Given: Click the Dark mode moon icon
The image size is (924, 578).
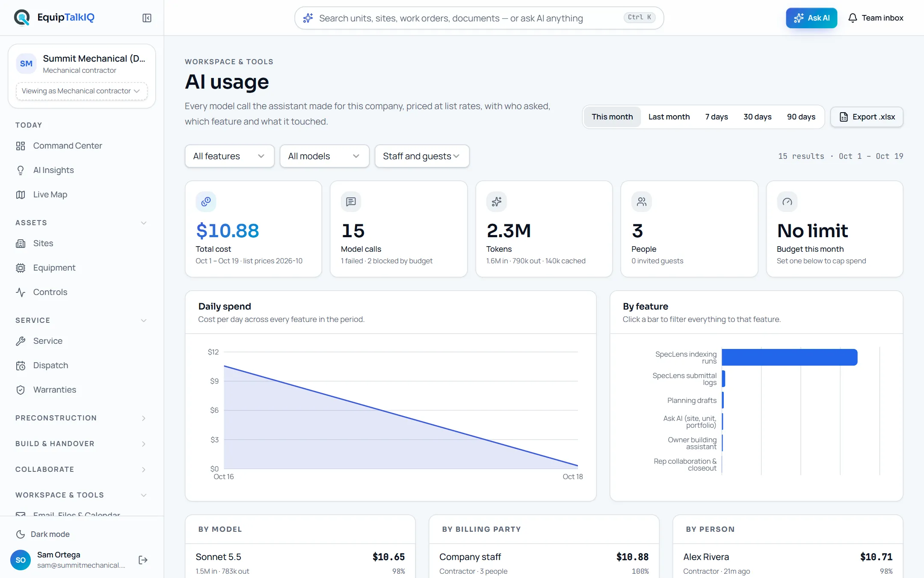Looking at the screenshot, I should (x=21, y=534).
